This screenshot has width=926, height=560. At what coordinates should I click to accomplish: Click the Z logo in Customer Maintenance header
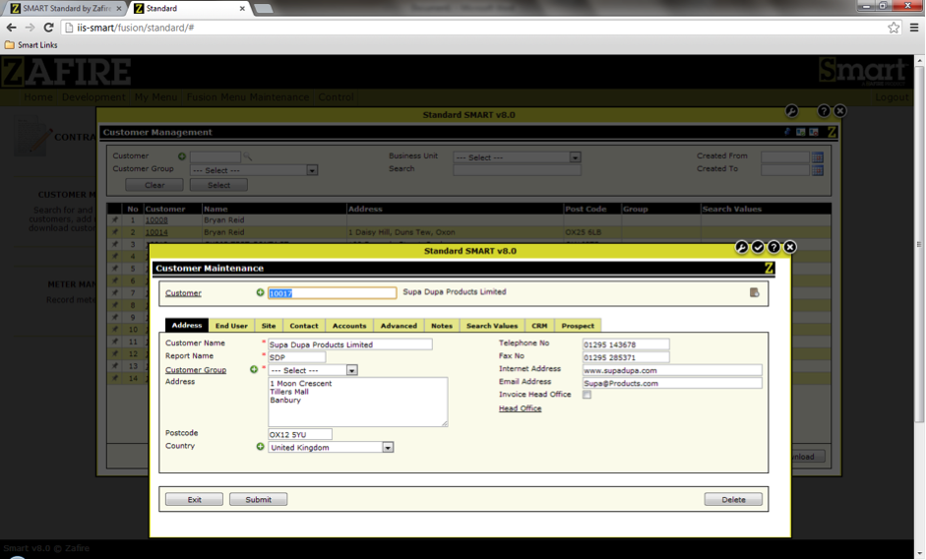click(769, 268)
